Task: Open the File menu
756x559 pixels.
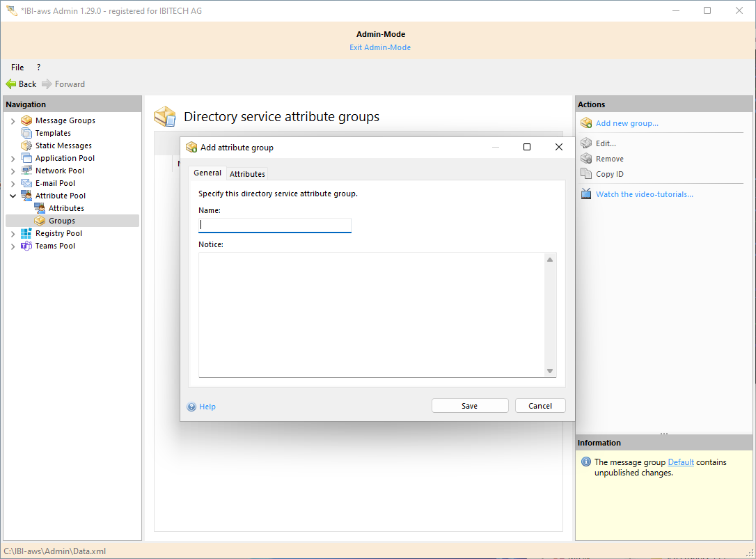Action: pyautogui.click(x=17, y=68)
